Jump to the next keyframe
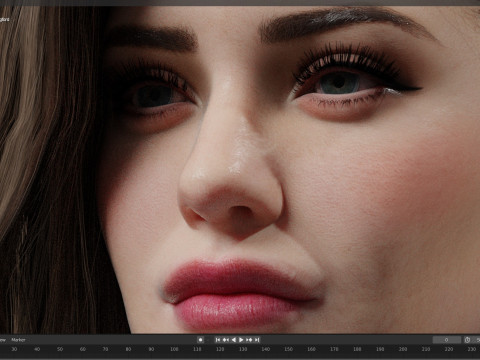Viewport: 480px width, 360px height. 249,340
